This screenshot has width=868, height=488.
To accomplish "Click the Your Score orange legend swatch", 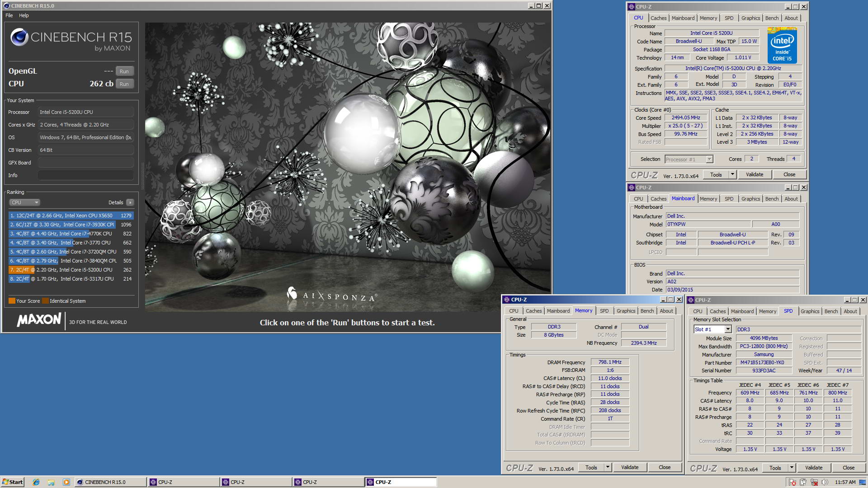I will tap(12, 301).
